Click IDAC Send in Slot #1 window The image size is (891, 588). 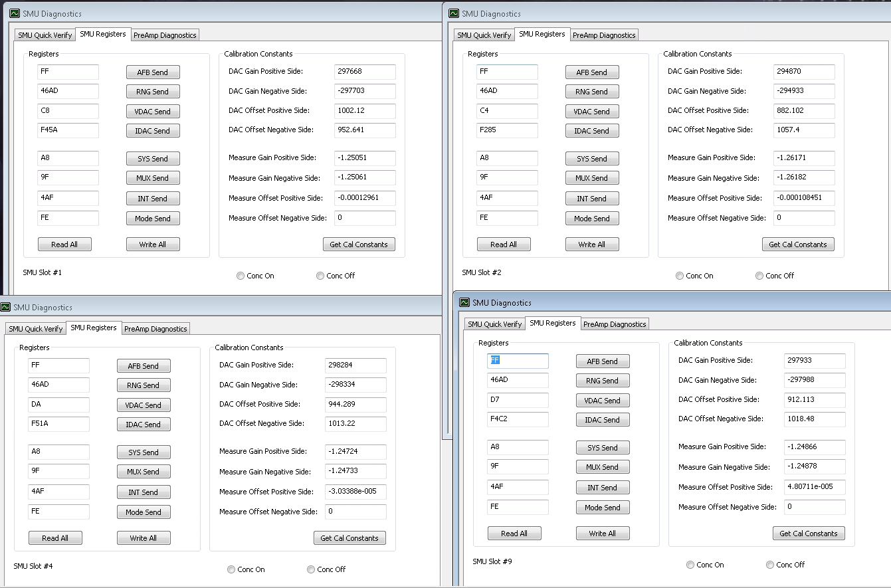[x=153, y=131]
